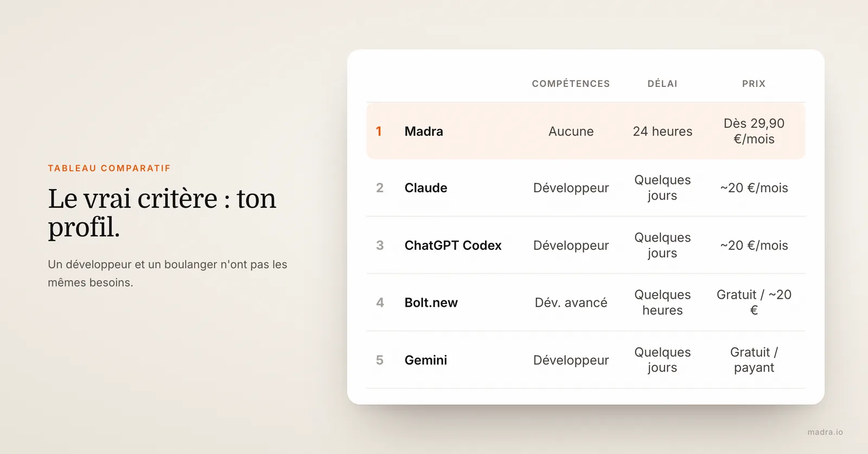The width and height of the screenshot is (868, 454).
Task: Click the PRIX column header
Action: point(754,84)
